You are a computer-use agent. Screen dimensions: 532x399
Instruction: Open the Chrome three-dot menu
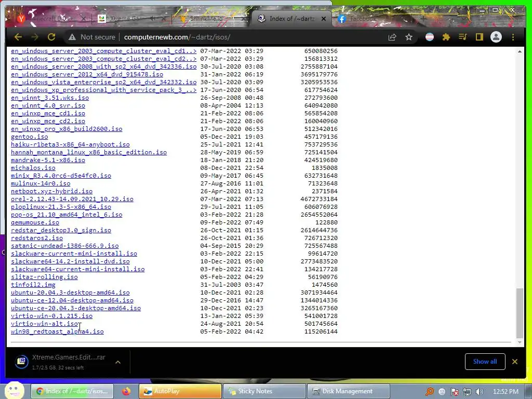click(x=513, y=37)
